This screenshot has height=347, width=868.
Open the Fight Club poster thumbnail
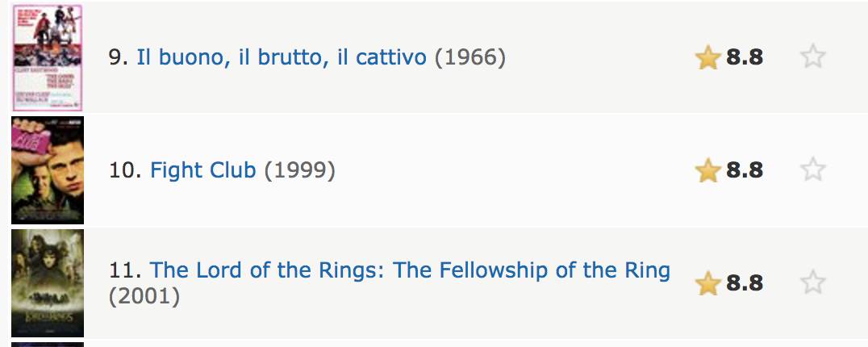[x=48, y=170]
